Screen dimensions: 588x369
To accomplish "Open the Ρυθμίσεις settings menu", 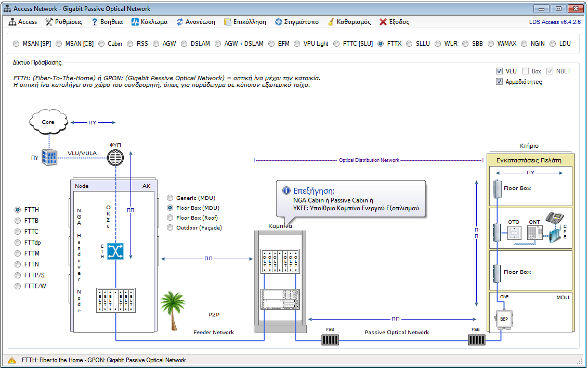I will click(63, 22).
